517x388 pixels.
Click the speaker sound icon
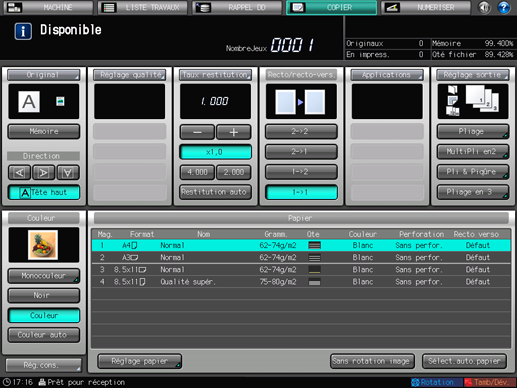click(484, 7)
